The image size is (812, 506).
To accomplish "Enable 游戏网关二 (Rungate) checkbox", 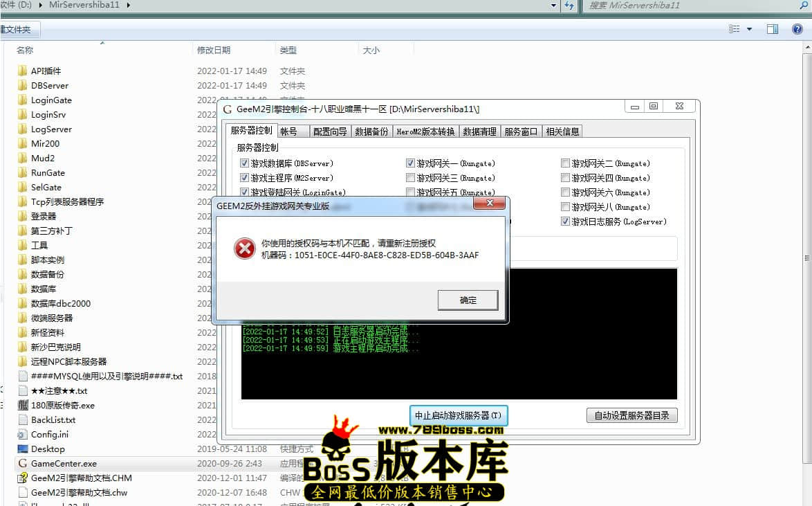I will pyautogui.click(x=566, y=163).
